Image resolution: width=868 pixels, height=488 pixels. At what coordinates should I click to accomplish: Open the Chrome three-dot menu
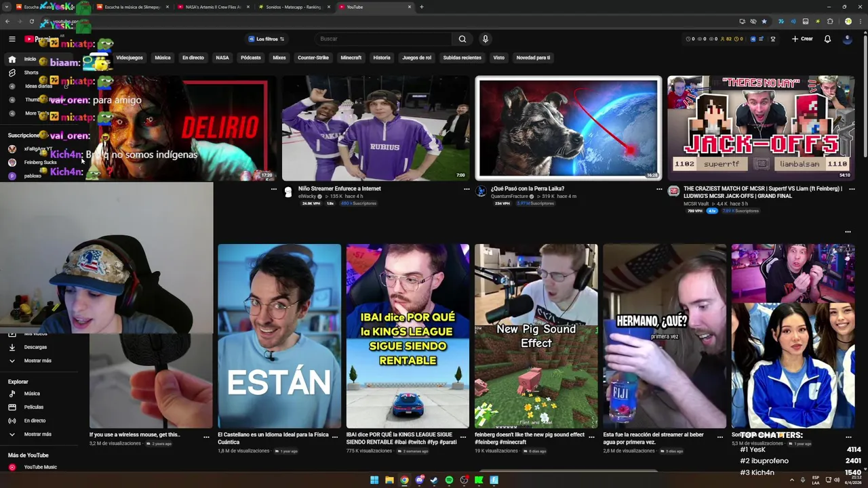click(x=859, y=22)
